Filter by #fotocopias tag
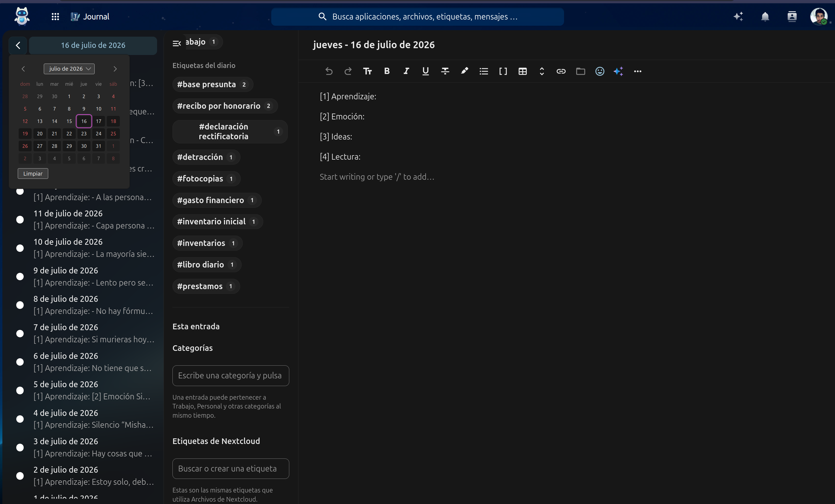This screenshot has width=835, height=504. click(206, 179)
